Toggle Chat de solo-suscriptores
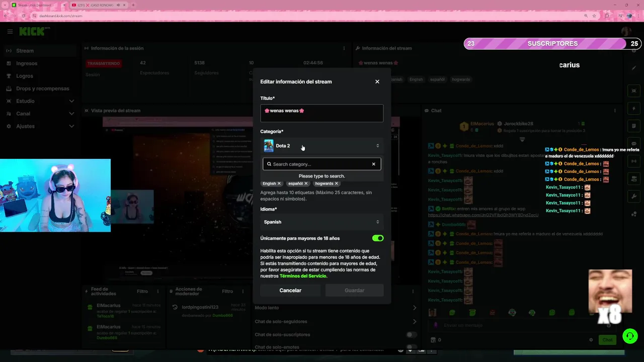Viewport: 644px width, 362px height. [x=411, y=334]
